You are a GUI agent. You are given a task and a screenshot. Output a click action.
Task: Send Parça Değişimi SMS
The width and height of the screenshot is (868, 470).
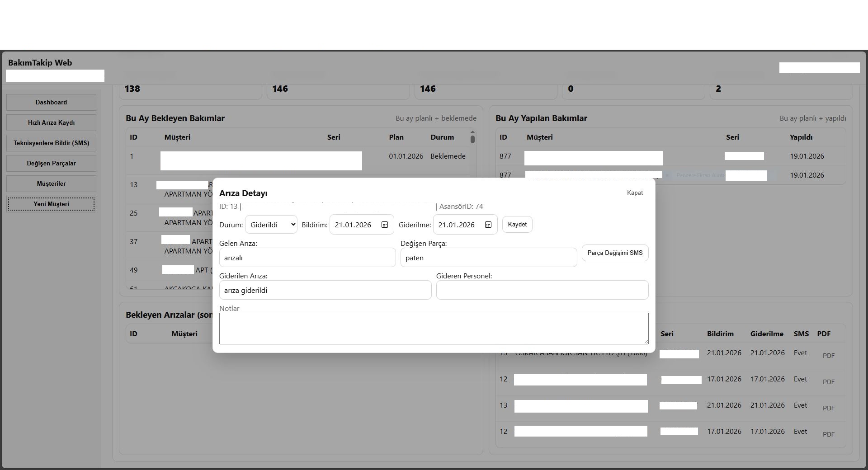[614, 253]
